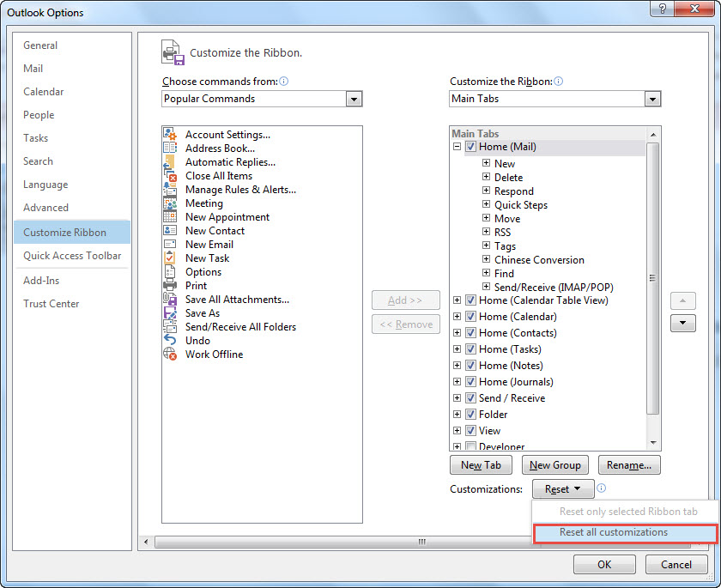Click the info icon beside Choose commands from

(x=284, y=82)
